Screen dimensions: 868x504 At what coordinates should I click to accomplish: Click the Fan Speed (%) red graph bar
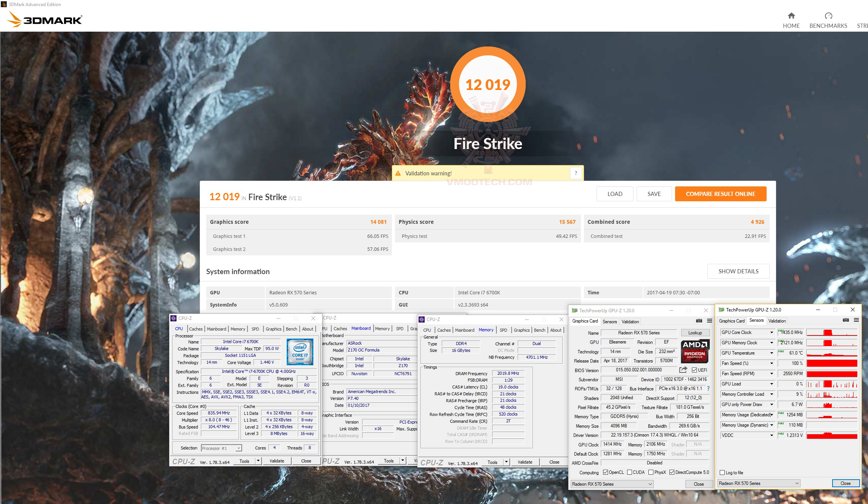coord(832,363)
